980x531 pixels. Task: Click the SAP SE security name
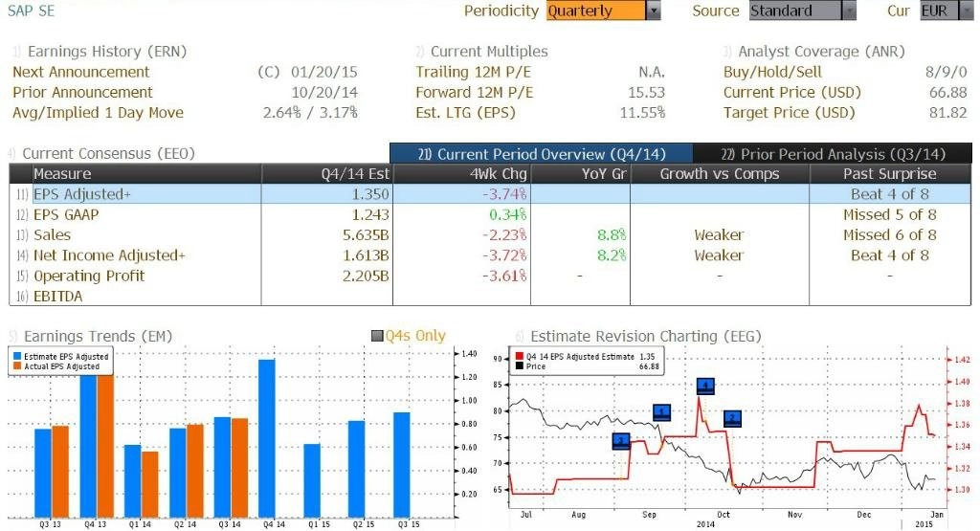[x=32, y=11]
